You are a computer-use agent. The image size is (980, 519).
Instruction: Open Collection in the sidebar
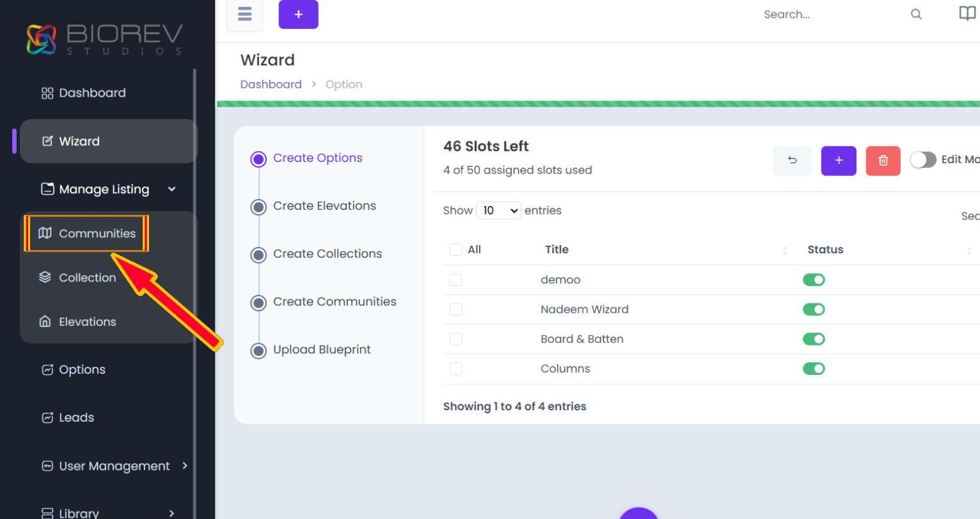coord(88,278)
